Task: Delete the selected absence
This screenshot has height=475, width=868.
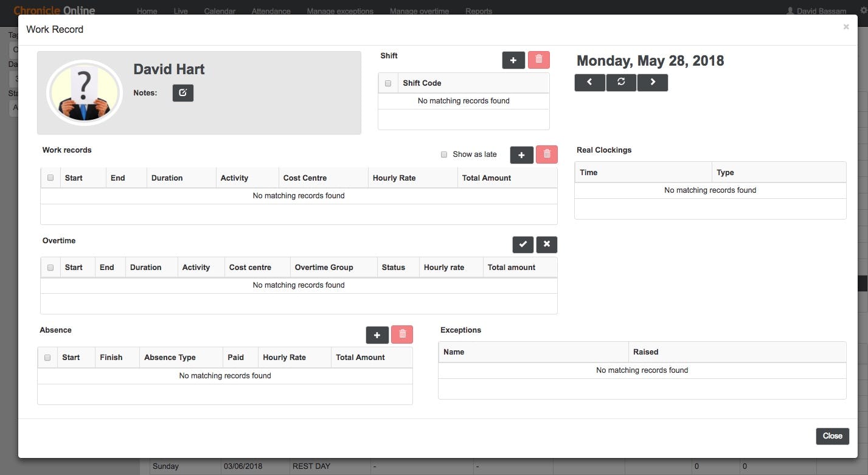Action: [401, 335]
